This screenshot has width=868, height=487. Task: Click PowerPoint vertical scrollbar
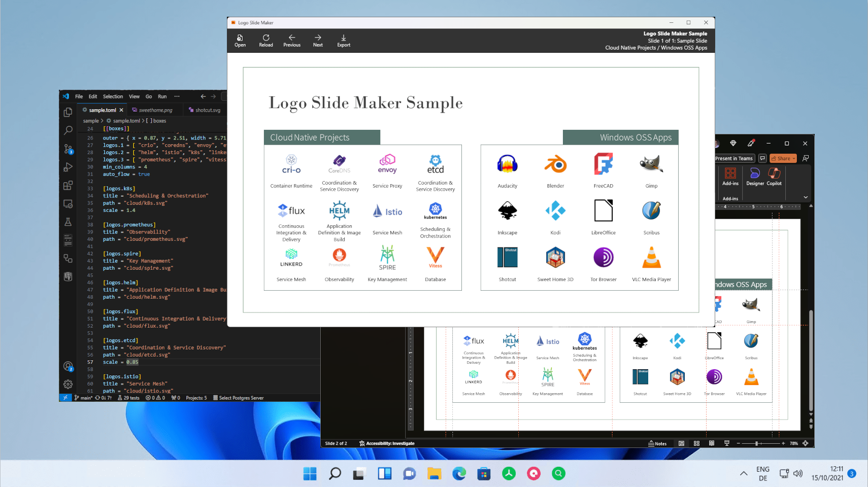tap(811, 360)
